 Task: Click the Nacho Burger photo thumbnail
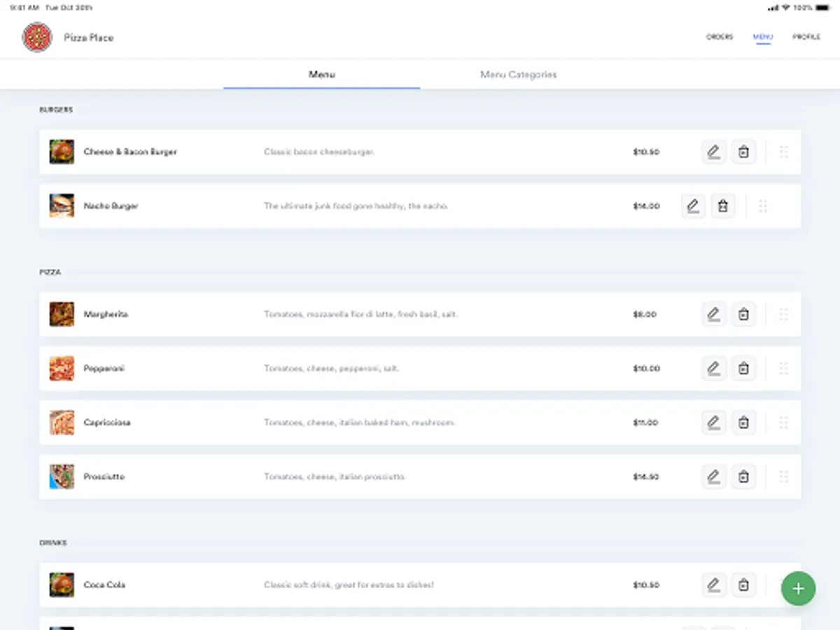(62, 206)
